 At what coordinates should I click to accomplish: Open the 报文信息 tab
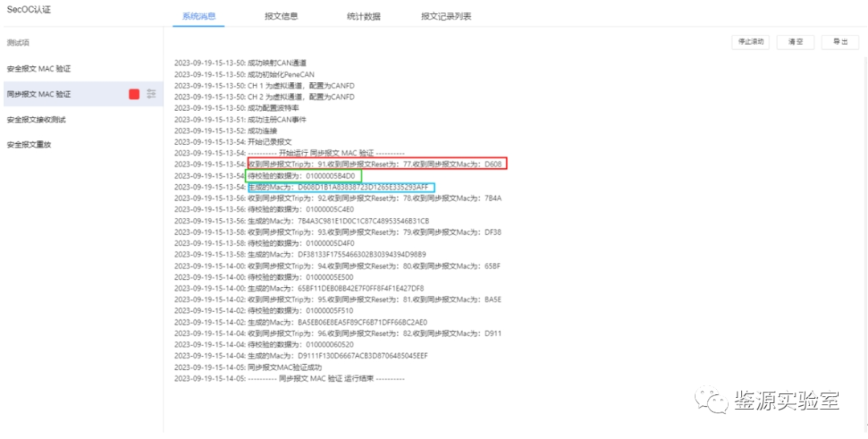tap(281, 16)
